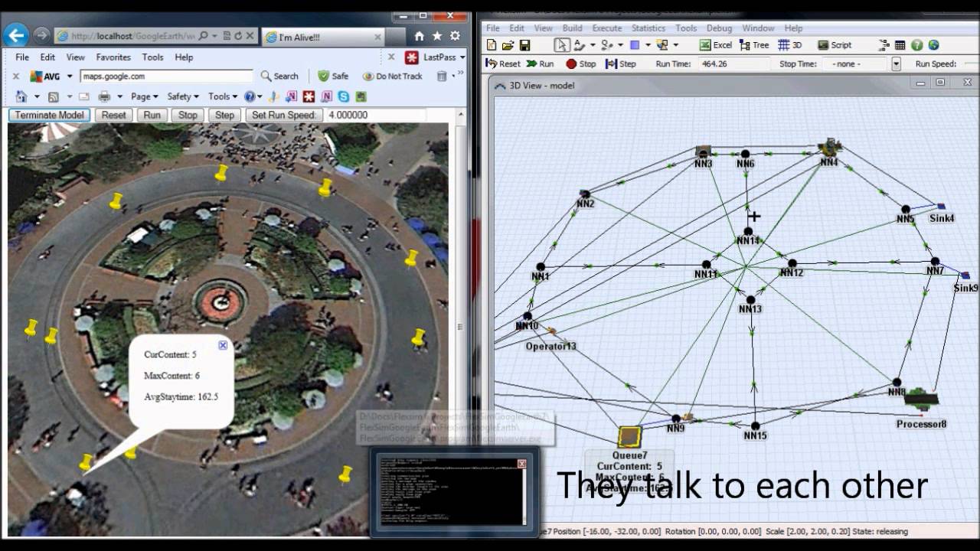The width and height of the screenshot is (980, 551).
Task: Open the AVG toolbar dropdown arrow
Action: pos(70,76)
